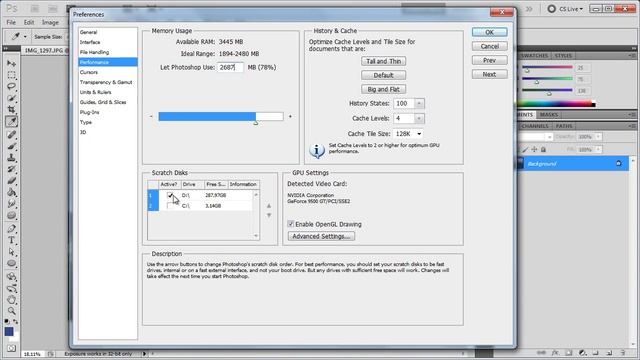Open the layer Fill dropdown arrow

[x=598, y=150]
